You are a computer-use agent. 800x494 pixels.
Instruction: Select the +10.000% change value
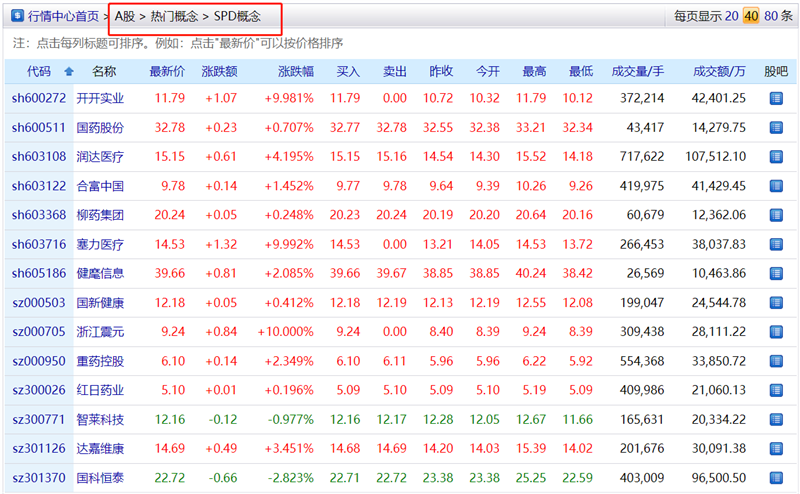coord(285,332)
